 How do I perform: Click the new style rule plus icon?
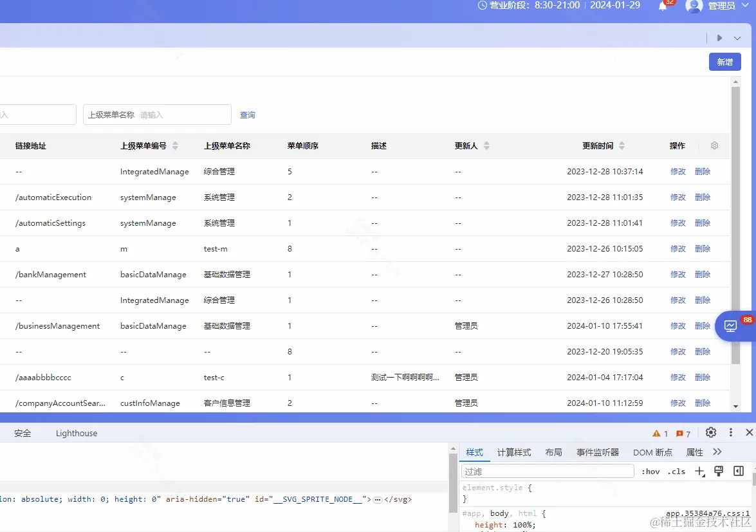(x=699, y=472)
